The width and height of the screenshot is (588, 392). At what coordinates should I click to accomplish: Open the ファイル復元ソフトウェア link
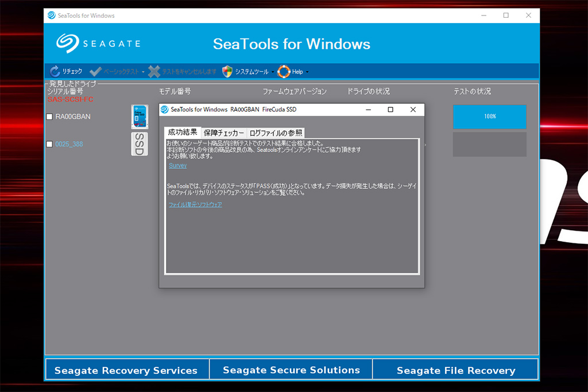click(x=195, y=205)
